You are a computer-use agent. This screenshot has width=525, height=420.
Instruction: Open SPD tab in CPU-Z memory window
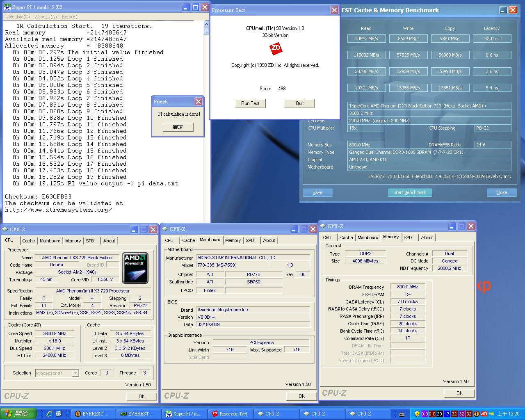tap(408, 237)
